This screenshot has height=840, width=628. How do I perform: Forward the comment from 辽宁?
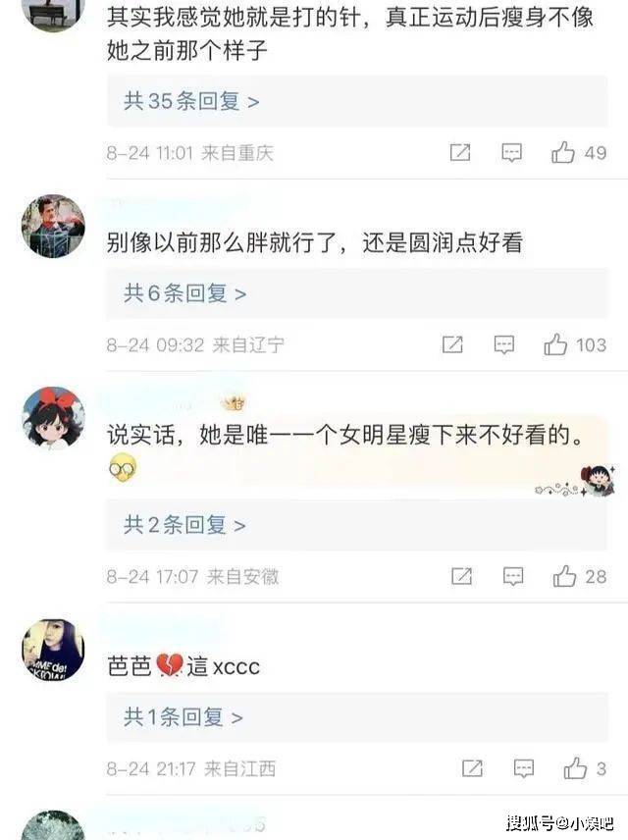(x=452, y=344)
